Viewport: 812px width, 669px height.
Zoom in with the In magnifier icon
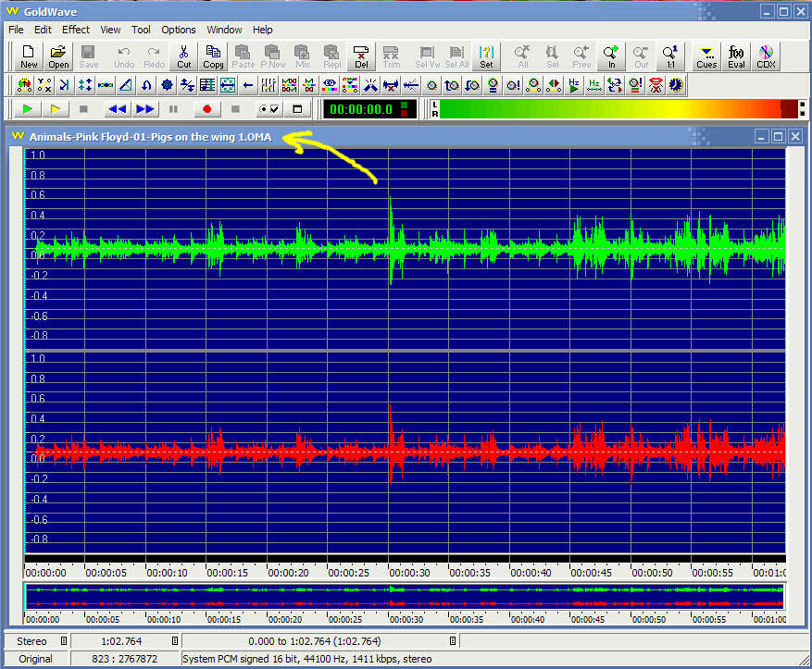[x=611, y=56]
